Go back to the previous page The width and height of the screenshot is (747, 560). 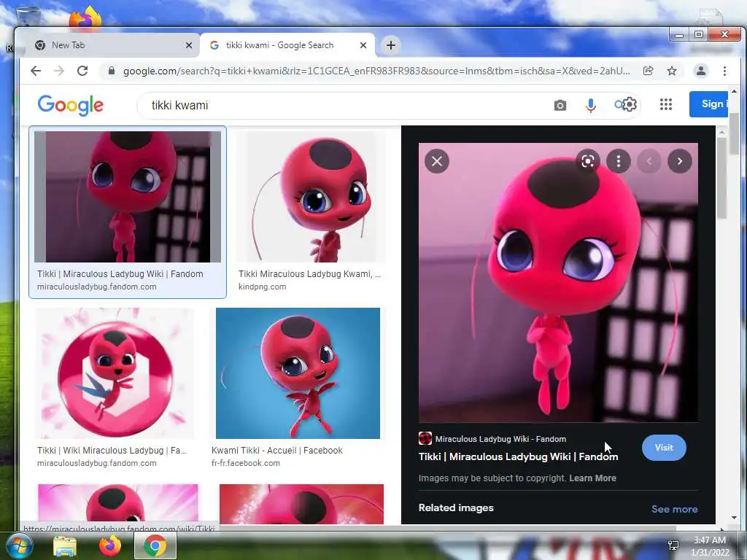click(36, 71)
